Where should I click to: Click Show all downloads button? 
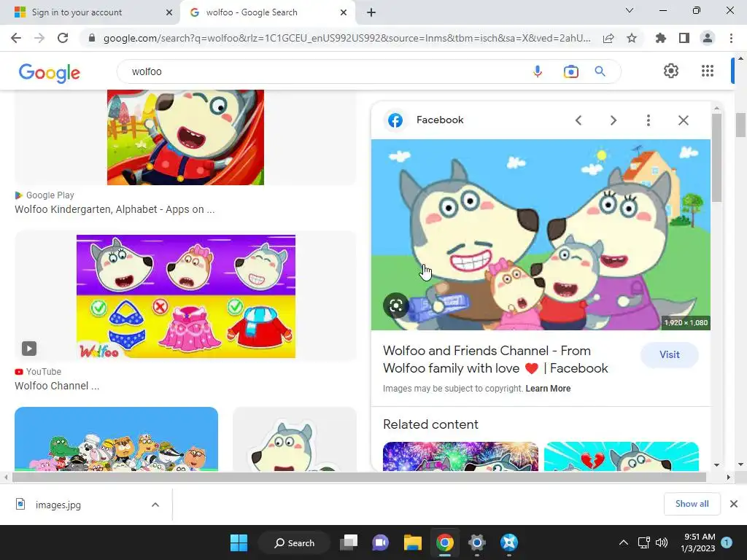[692, 504]
